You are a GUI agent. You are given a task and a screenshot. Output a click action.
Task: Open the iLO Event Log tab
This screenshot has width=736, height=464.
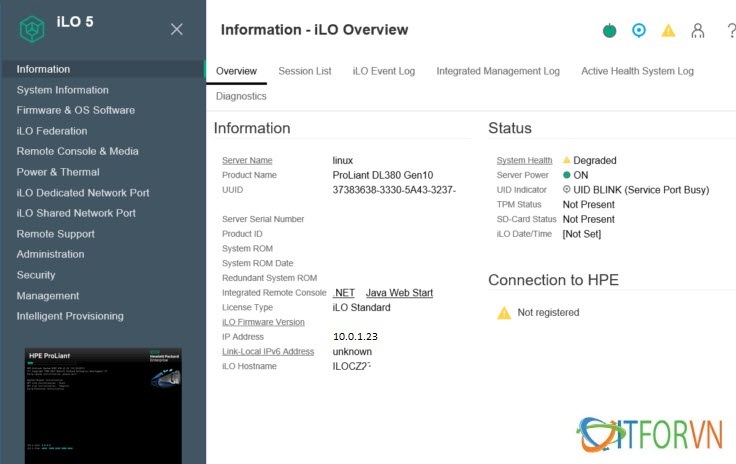(383, 71)
